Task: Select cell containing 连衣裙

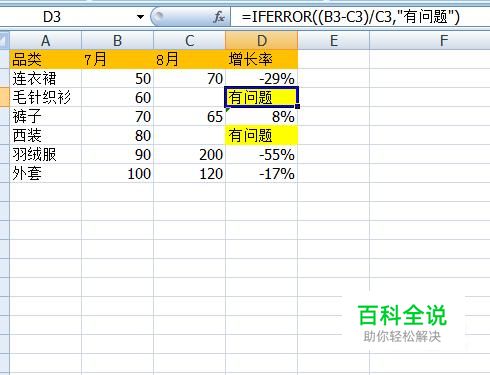Action: tap(45, 78)
